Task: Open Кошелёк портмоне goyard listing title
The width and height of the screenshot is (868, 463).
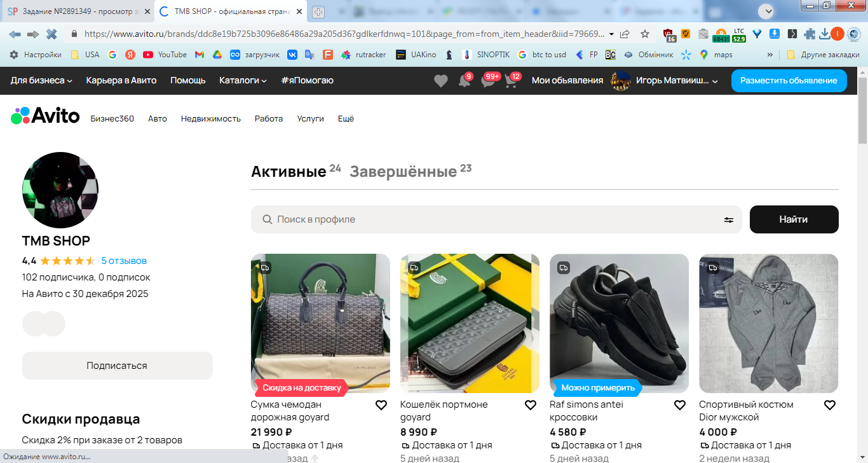Action: point(444,411)
